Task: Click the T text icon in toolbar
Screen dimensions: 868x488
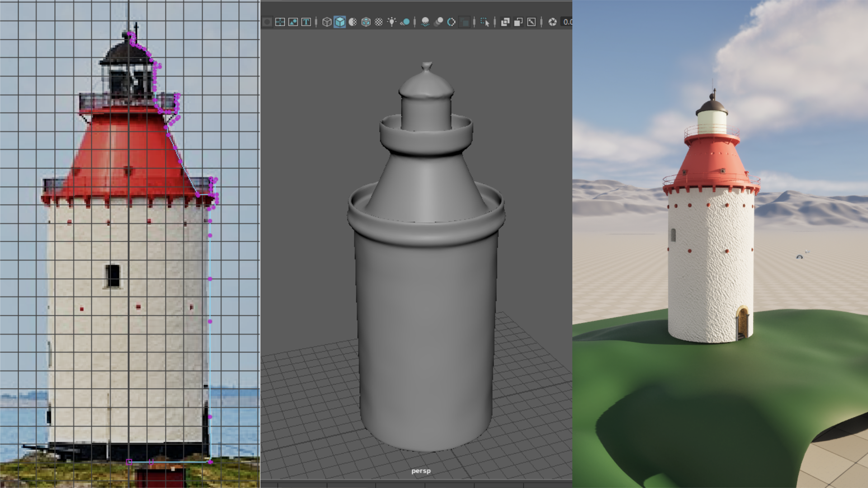Action: coord(306,22)
